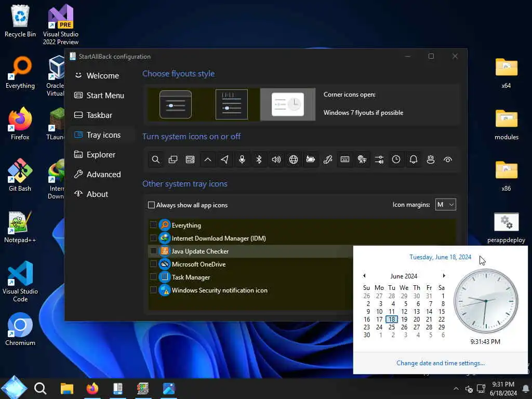Toggle the Location system icon

click(224, 159)
